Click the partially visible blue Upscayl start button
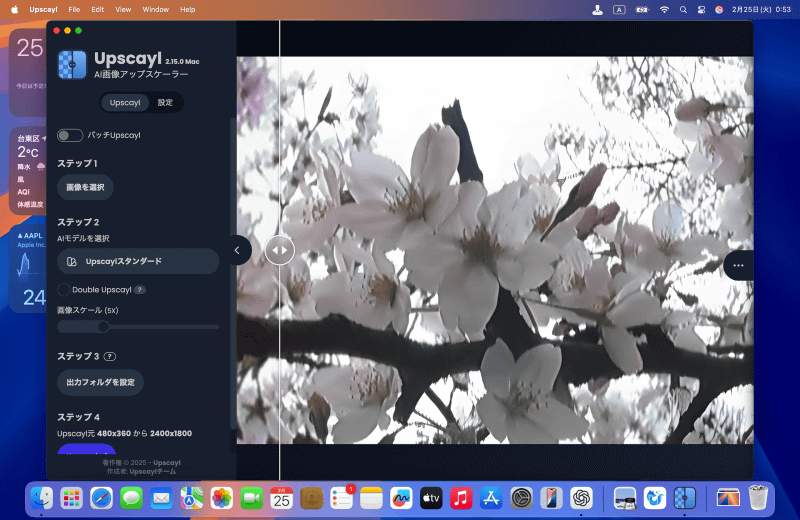Image resolution: width=800 pixels, height=520 pixels. point(87,449)
